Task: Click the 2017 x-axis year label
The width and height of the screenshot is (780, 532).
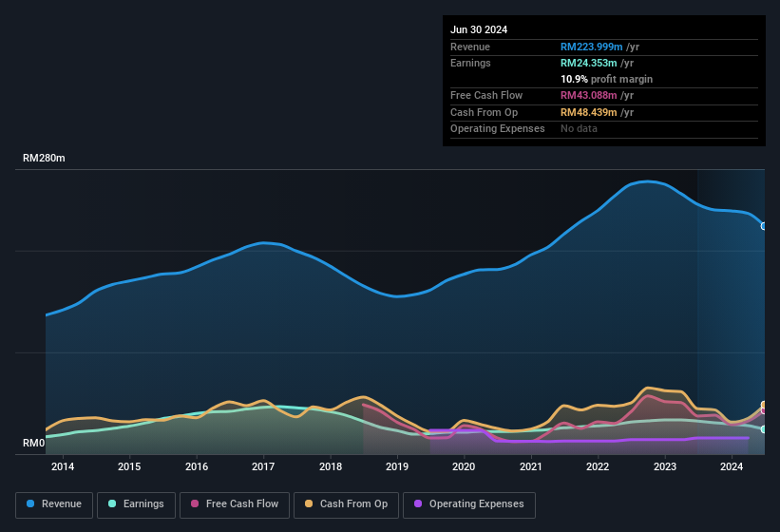Action: (x=263, y=466)
